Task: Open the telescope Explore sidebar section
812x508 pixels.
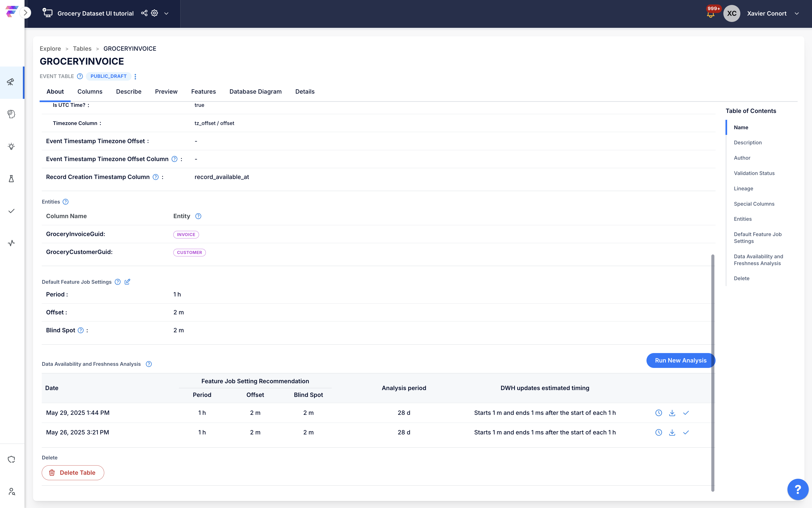Action: [11, 82]
